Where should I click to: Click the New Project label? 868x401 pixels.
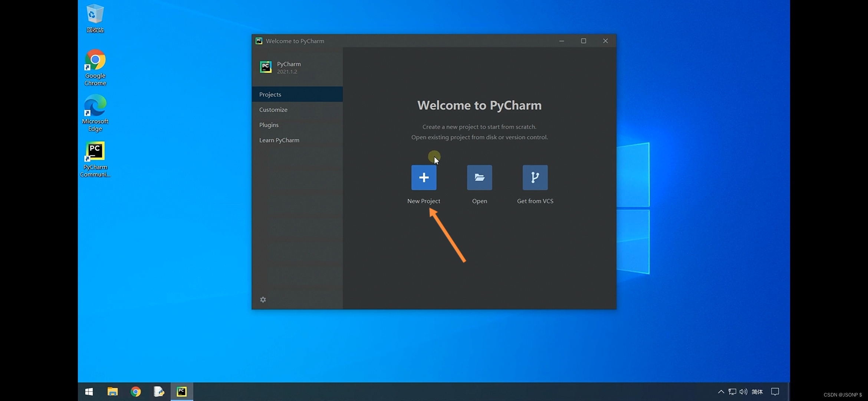(x=424, y=201)
